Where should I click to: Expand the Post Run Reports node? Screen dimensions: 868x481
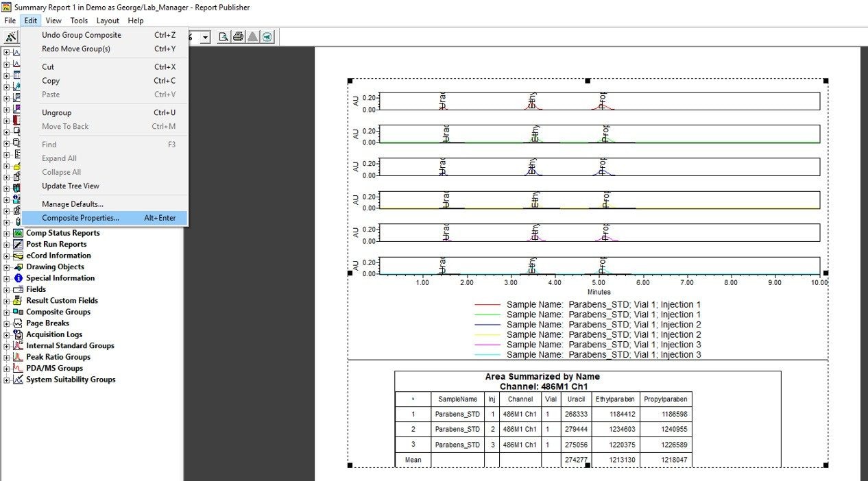tap(7, 245)
